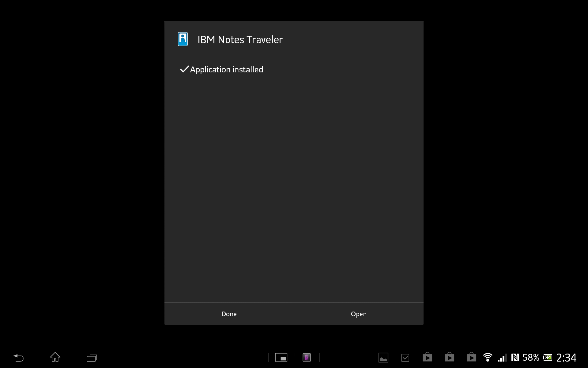Show recent apps with the overview icon

tap(92, 358)
